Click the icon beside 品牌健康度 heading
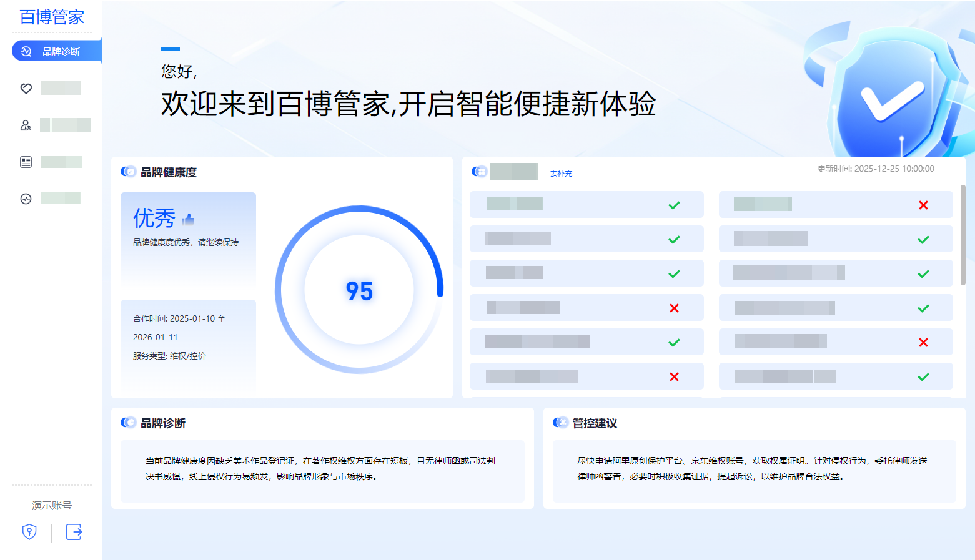This screenshot has width=975, height=560. 128,172
